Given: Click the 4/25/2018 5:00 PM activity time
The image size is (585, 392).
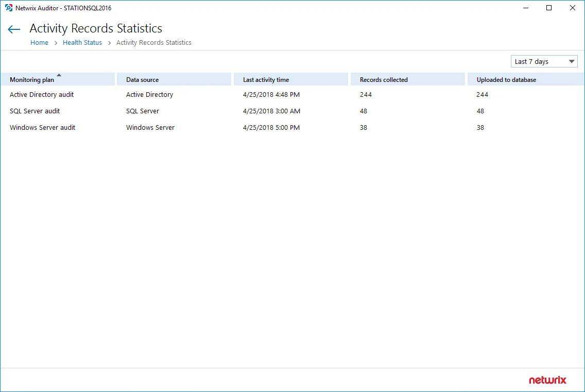Looking at the screenshot, I should coord(271,127).
